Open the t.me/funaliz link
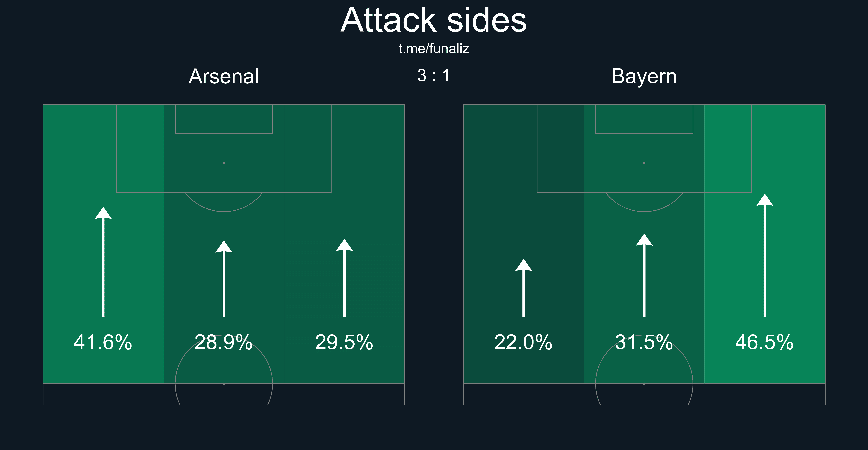This screenshot has height=450, width=868. (x=434, y=49)
